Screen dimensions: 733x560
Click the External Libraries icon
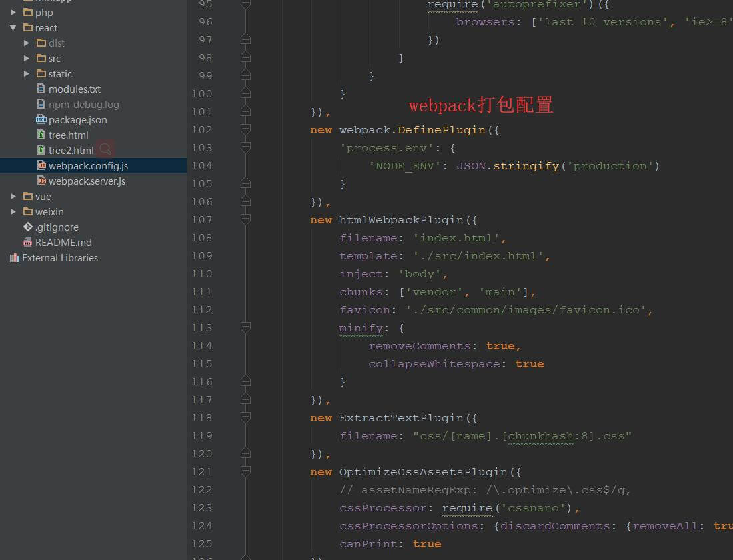pos(15,258)
